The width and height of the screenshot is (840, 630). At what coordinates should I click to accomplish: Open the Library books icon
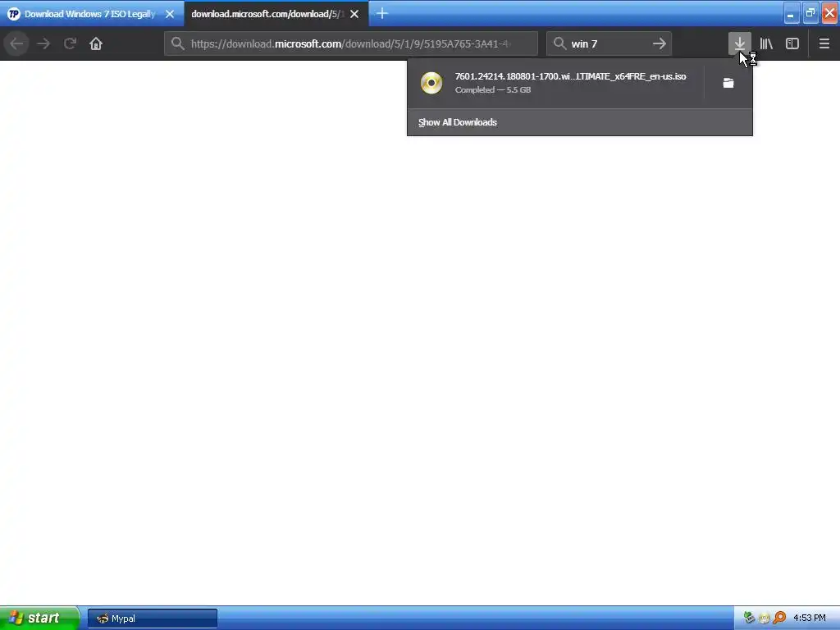(x=766, y=43)
